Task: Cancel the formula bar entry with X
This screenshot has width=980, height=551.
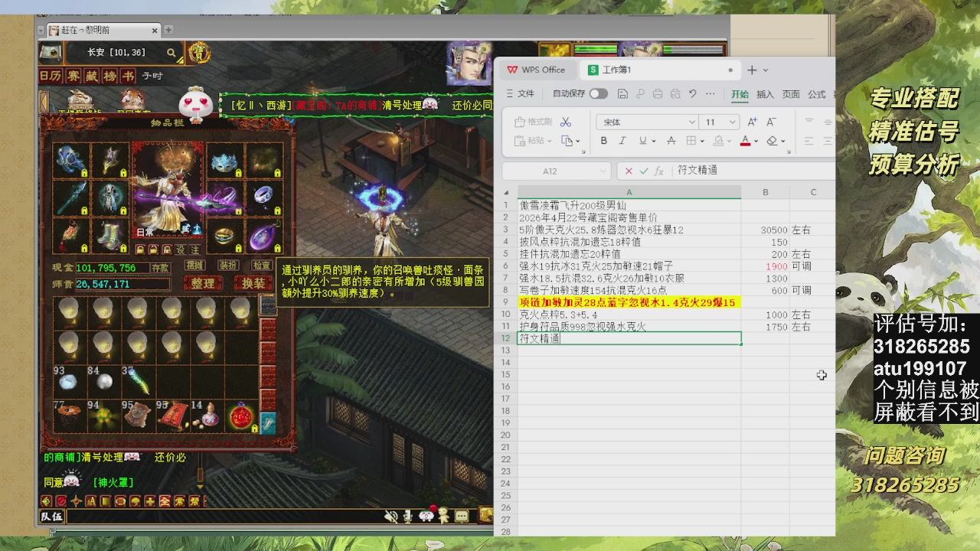Action: 629,171
